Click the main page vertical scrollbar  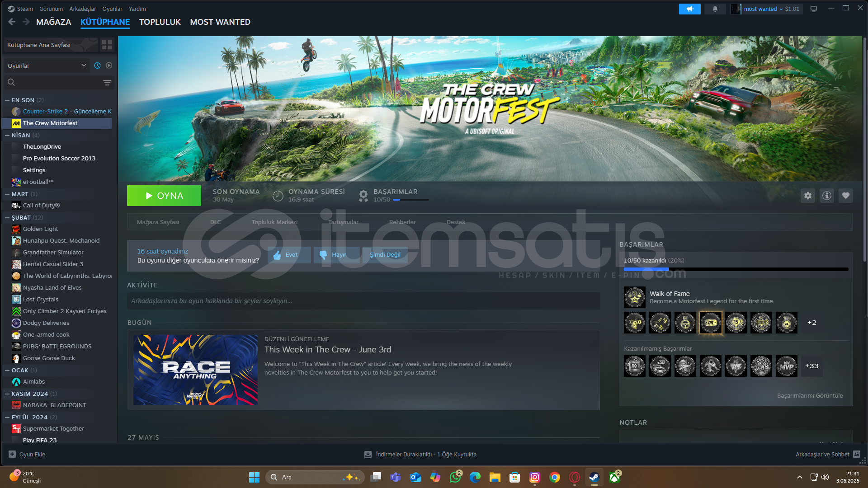pos(864,149)
